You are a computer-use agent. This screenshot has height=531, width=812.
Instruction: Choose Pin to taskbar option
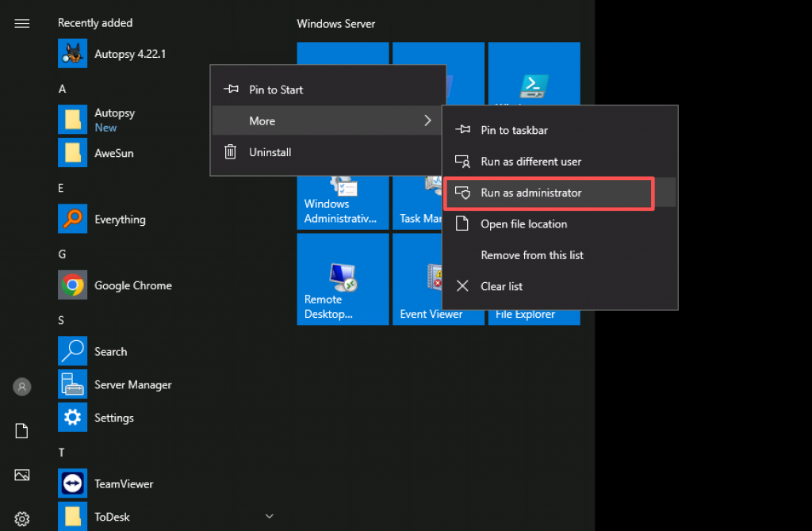[x=514, y=130]
